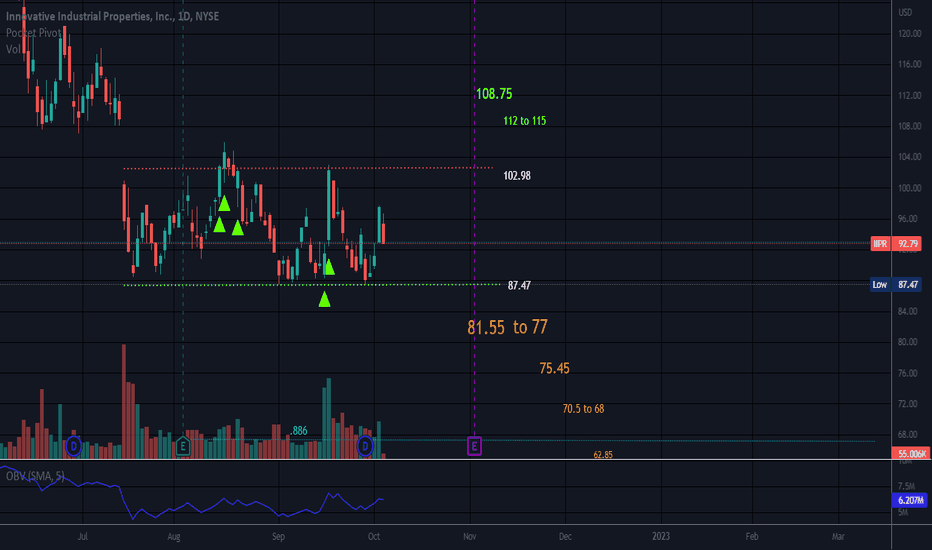Click the dividend D marker near Oct
Viewport: 932px width, 550px height.
coord(365,445)
